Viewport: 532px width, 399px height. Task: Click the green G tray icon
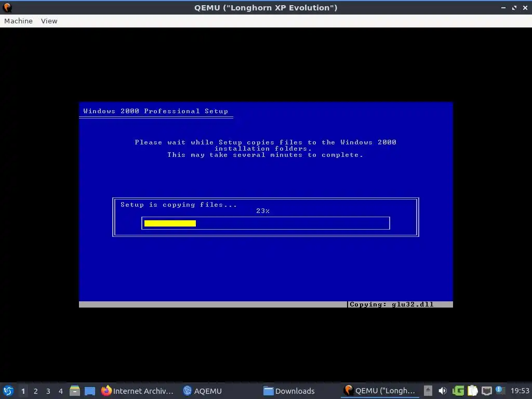click(x=458, y=391)
